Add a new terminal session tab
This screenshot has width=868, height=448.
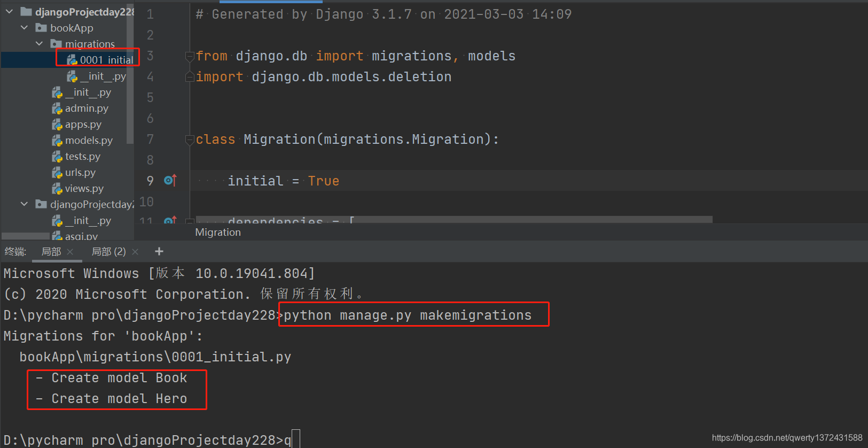159,251
